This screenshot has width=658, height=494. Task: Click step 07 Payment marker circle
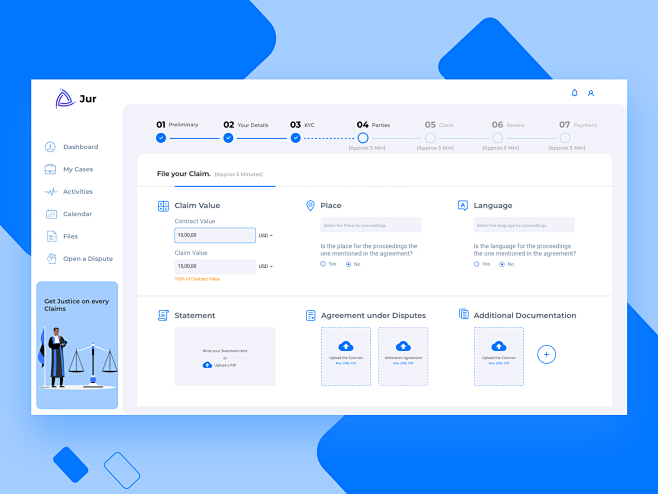pos(565,138)
